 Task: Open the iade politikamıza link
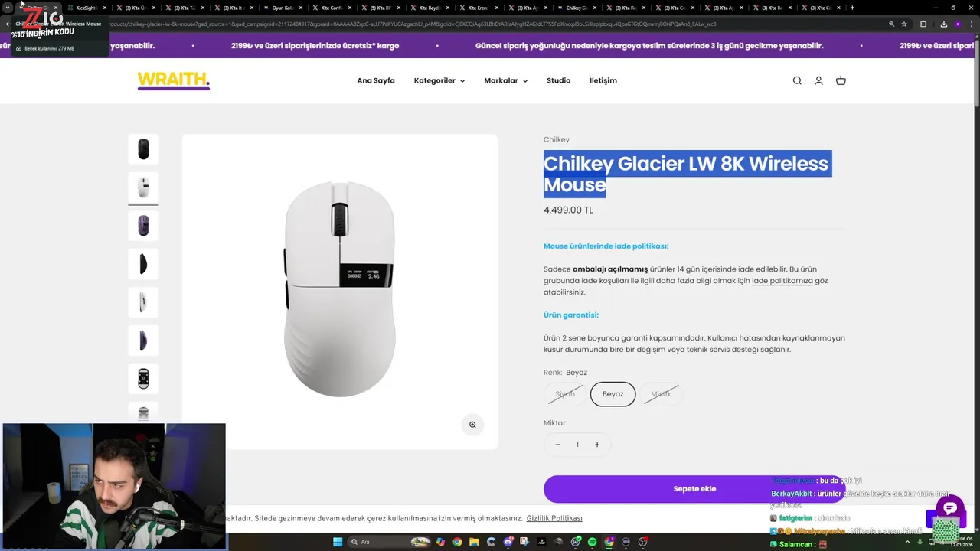click(x=782, y=281)
